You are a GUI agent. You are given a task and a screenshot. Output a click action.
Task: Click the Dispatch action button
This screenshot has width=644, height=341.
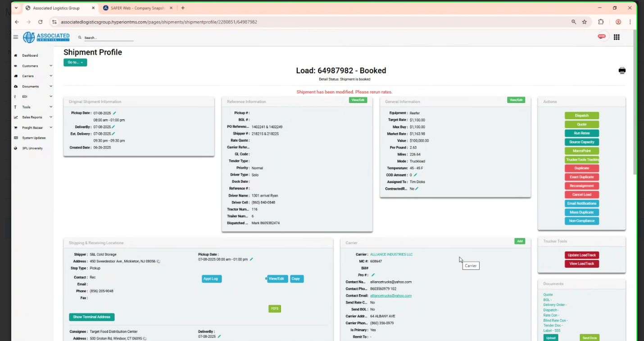(582, 116)
